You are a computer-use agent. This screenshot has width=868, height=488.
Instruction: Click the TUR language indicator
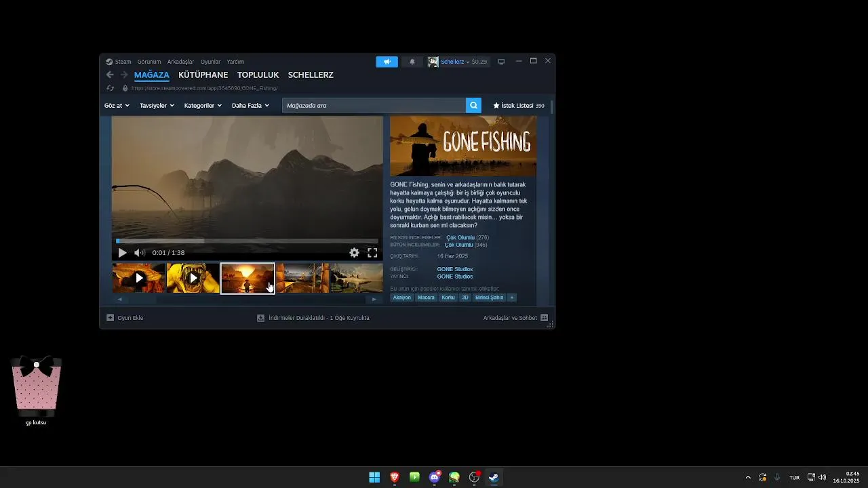(794, 477)
